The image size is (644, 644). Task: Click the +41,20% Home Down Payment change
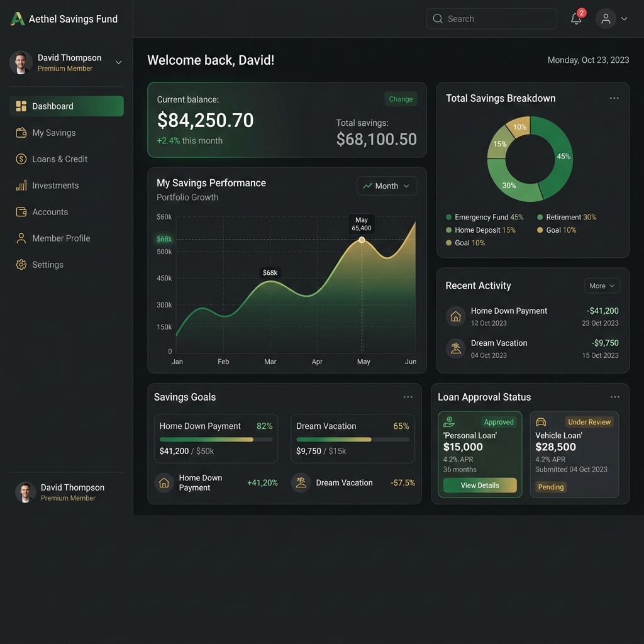pos(262,482)
